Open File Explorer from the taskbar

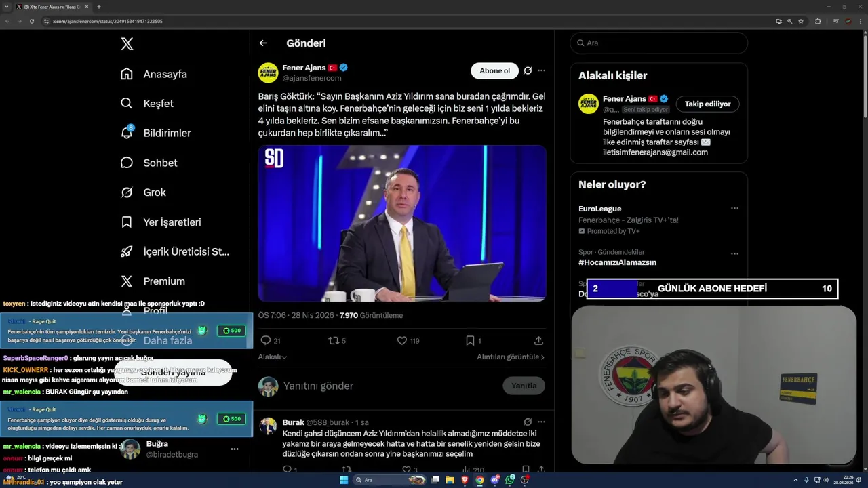[x=450, y=480]
